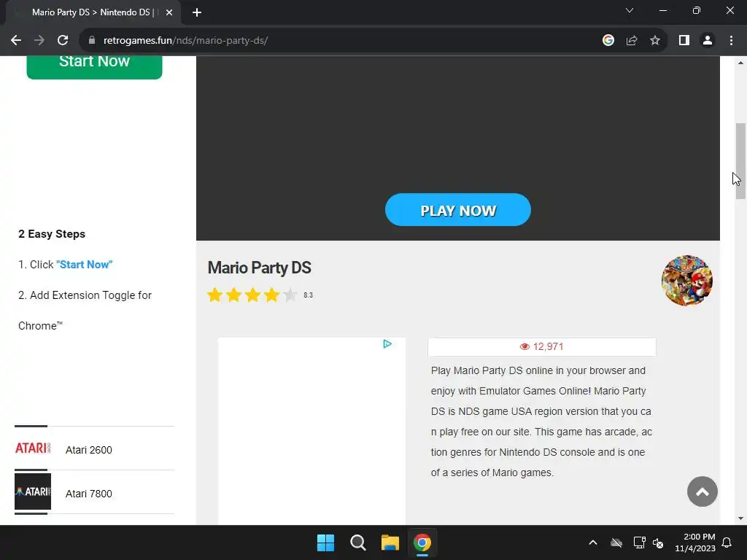Image resolution: width=747 pixels, height=560 pixels.
Task: Click the muted volume tray icon
Action: click(658, 542)
